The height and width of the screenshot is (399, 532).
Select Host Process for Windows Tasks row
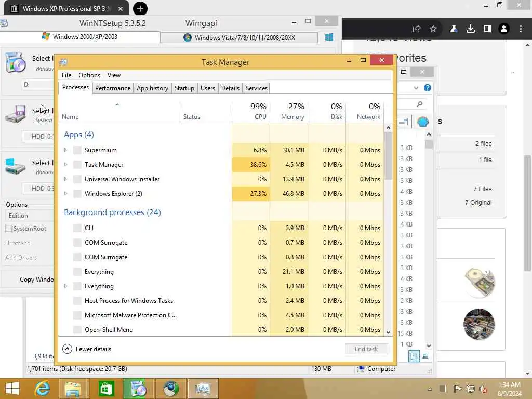click(x=221, y=301)
